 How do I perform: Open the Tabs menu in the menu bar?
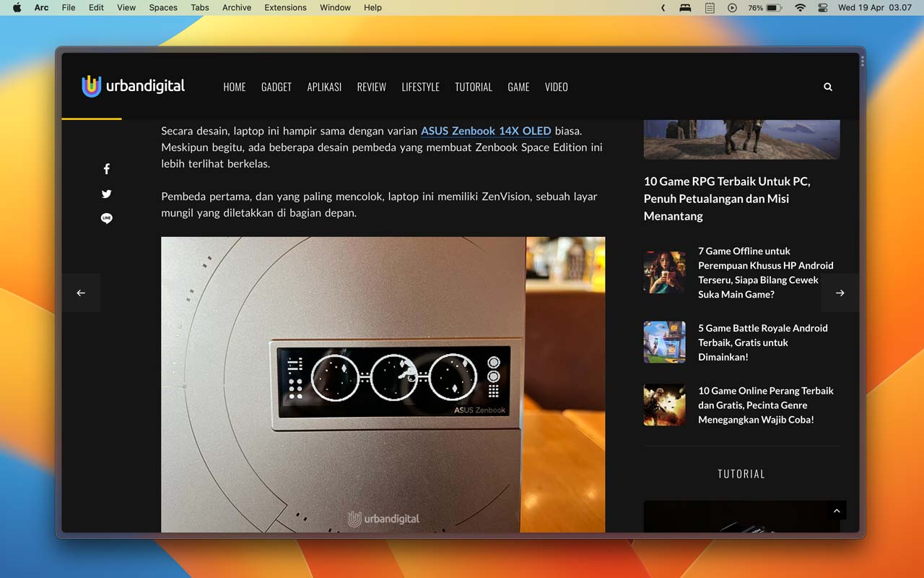tap(199, 8)
